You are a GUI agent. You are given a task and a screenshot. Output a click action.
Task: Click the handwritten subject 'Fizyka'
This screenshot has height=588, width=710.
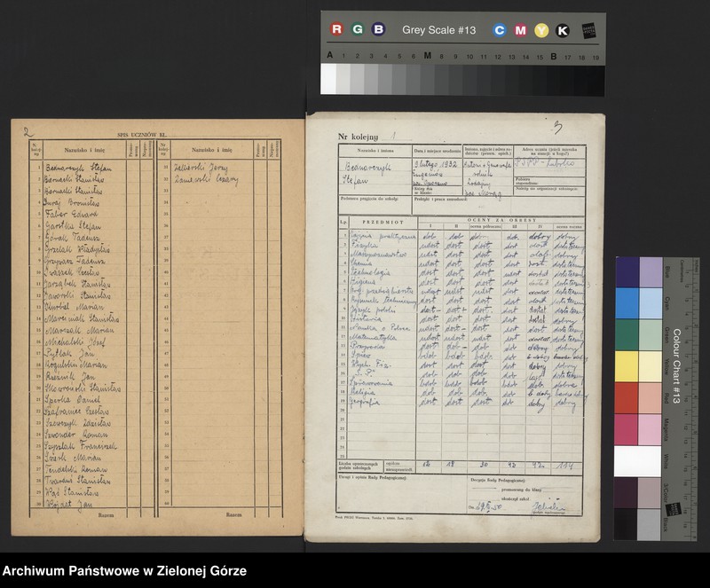click(365, 245)
